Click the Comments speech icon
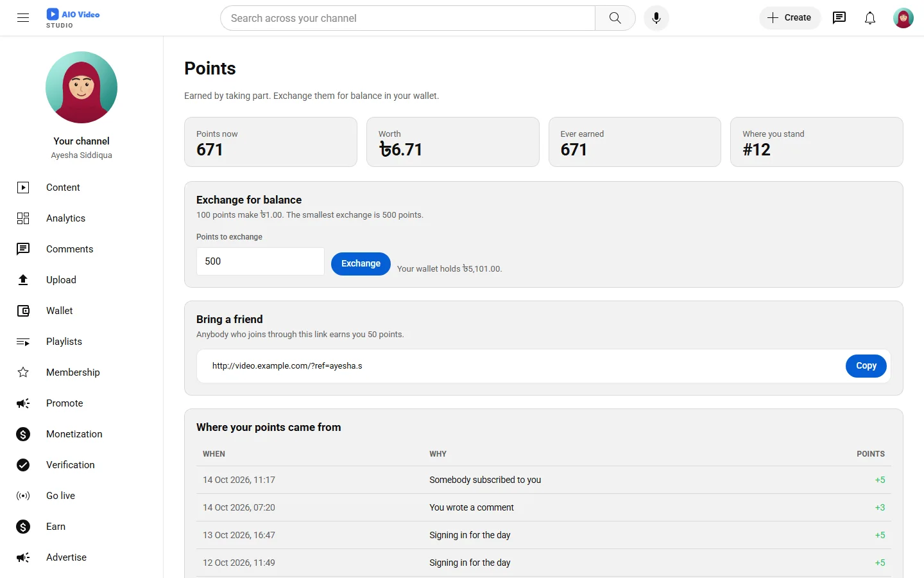The height and width of the screenshot is (578, 924). [23, 249]
